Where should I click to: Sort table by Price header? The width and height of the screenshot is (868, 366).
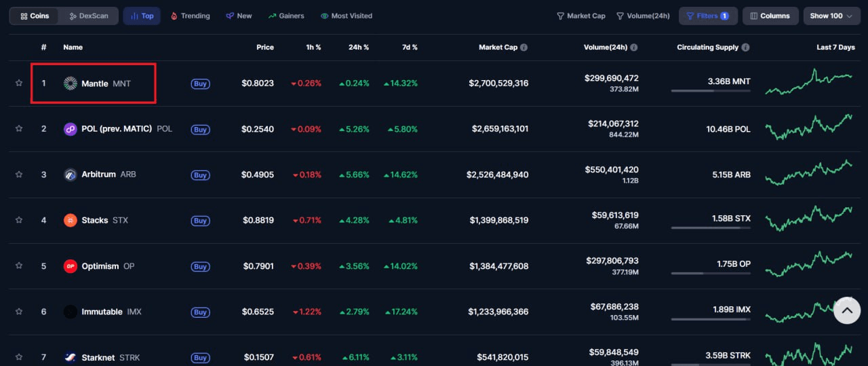pyautogui.click(x=265, y=48)
